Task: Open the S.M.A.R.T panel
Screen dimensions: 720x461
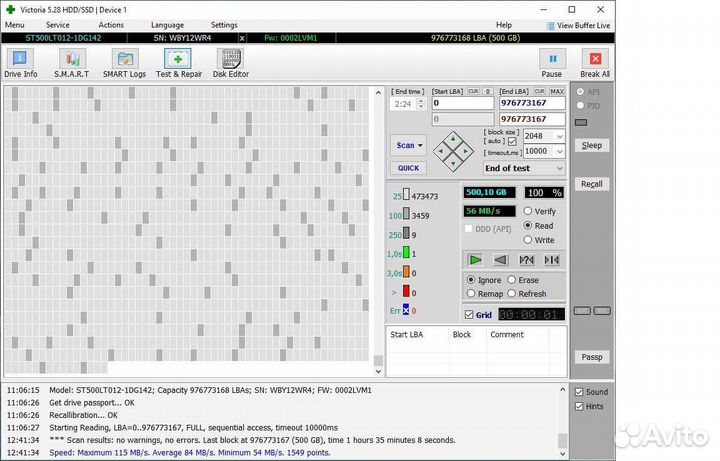Action: click(72, 63)
